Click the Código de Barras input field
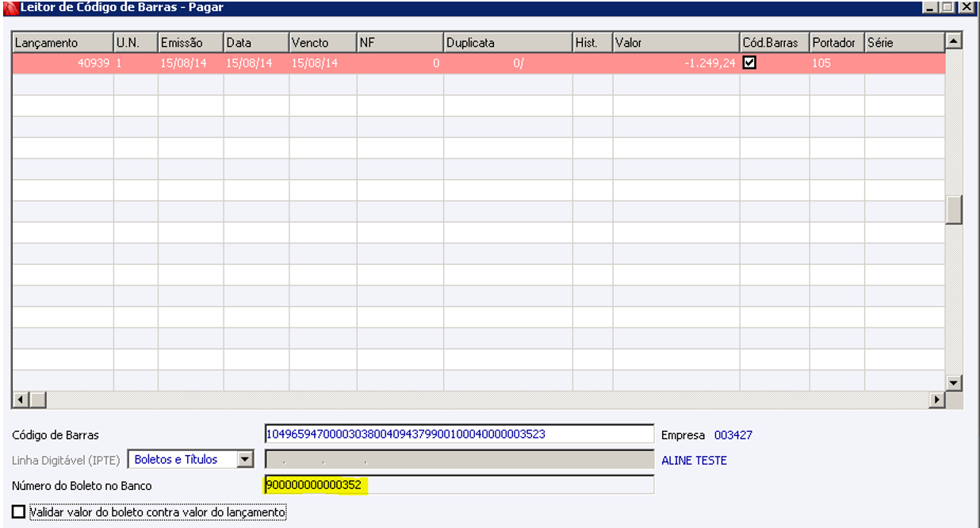 459,434
